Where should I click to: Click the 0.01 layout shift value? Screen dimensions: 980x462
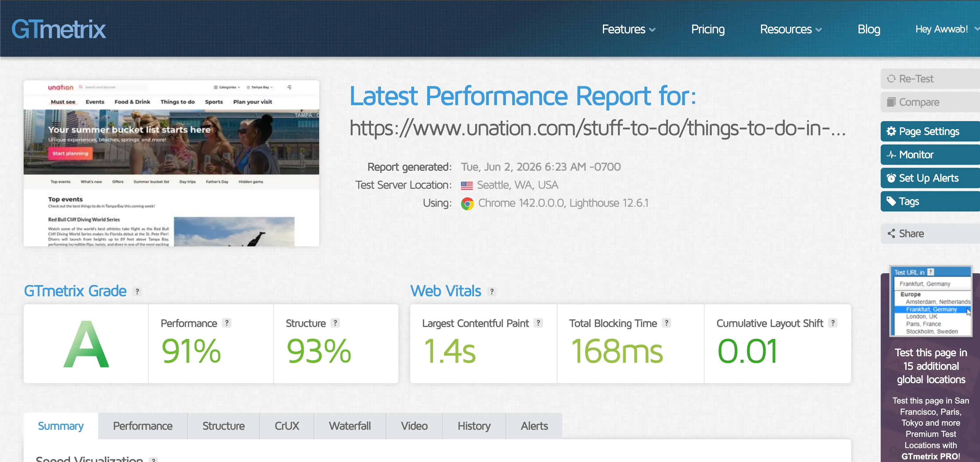(x=747, y=351)
